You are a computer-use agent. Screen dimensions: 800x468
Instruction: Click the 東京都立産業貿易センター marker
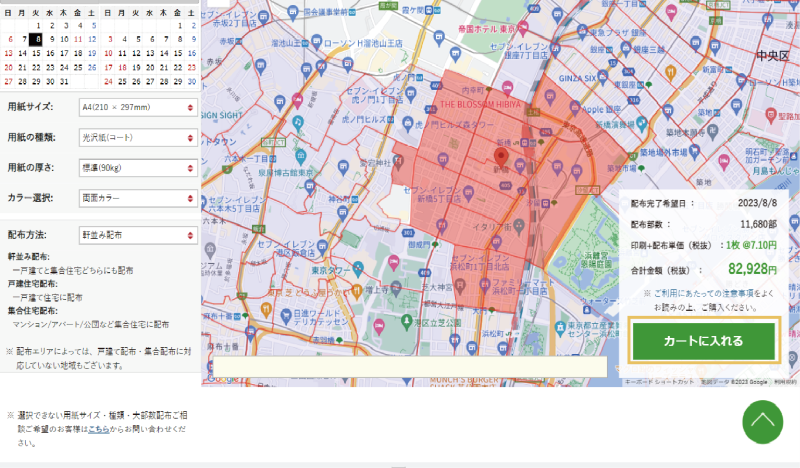560,327
